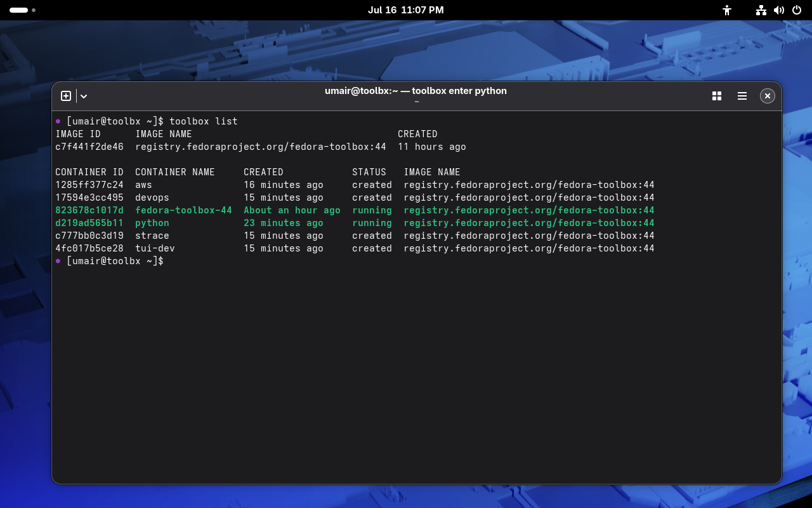
Task: Click container ID d219ad565b11
Action: point(89,223)
